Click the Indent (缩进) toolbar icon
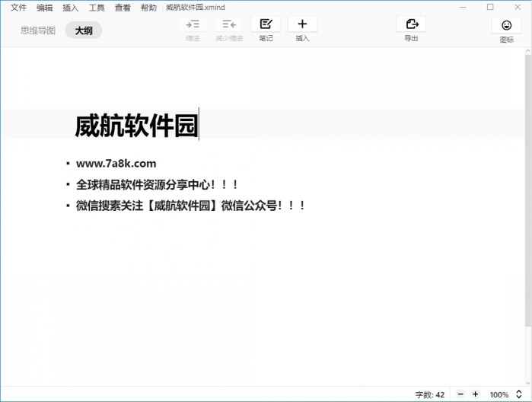The height and width of the screenshot is (402, 532). 193,24
